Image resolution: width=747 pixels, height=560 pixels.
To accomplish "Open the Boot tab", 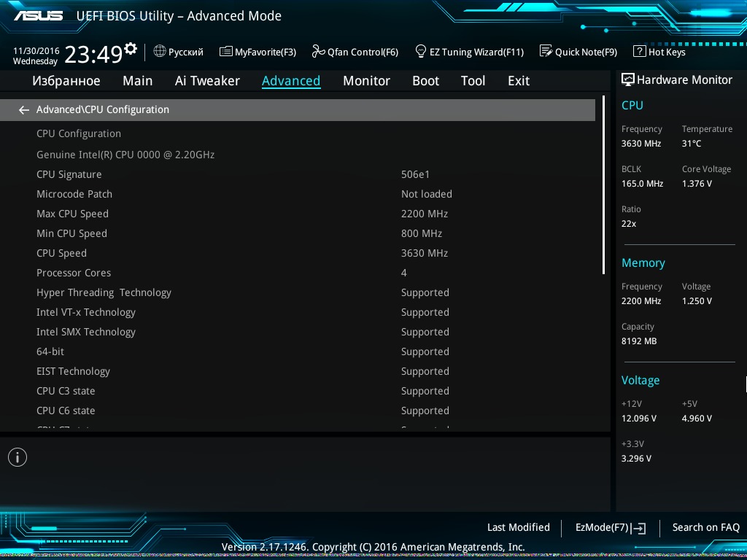I will (425, 81).
